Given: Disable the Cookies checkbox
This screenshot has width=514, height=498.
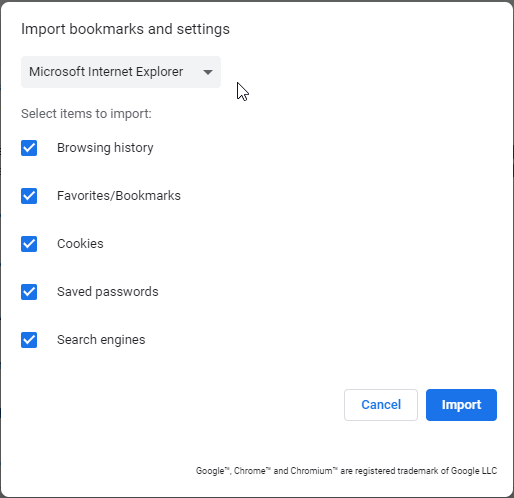Looking at the screenshot, I should tap(29, 244).
